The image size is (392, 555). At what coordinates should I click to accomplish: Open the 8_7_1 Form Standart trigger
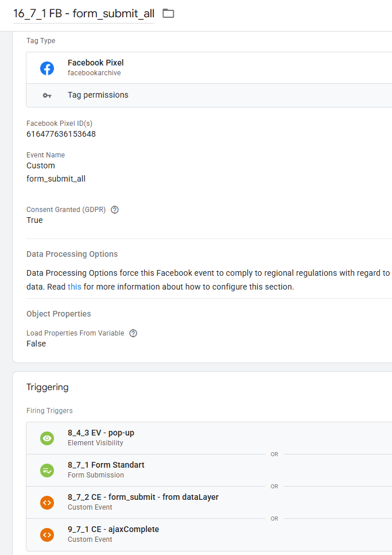[x=106, y=465]
